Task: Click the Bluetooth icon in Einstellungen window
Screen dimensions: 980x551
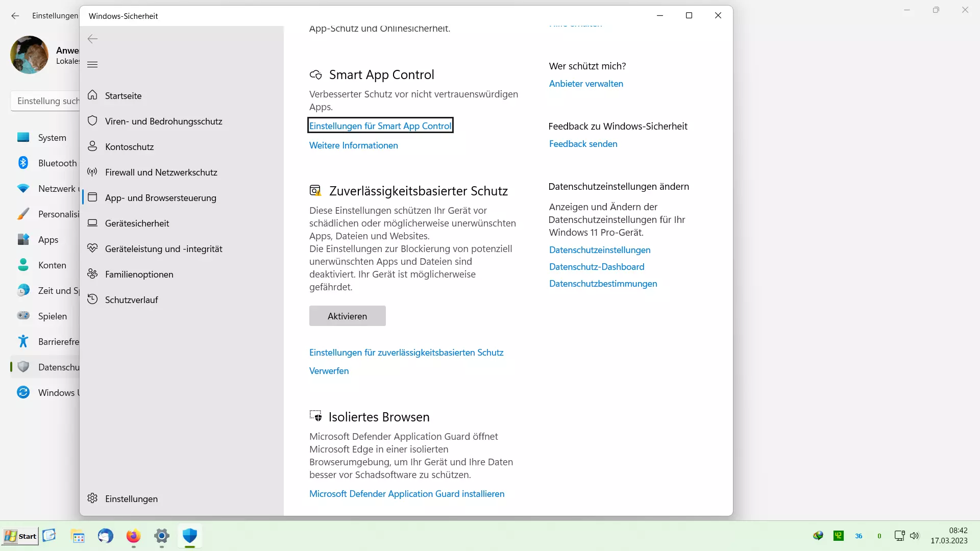Action: (x=23, y=163)
